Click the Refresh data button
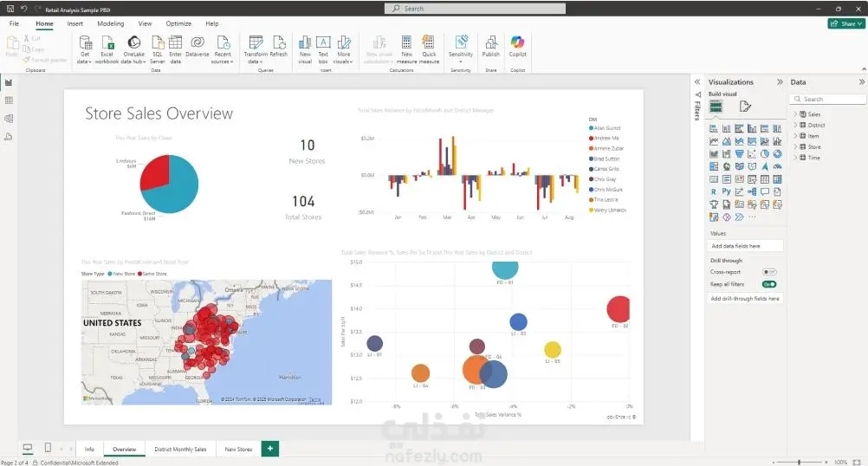The width and height of the screenshot is (868, 466). 278,47
